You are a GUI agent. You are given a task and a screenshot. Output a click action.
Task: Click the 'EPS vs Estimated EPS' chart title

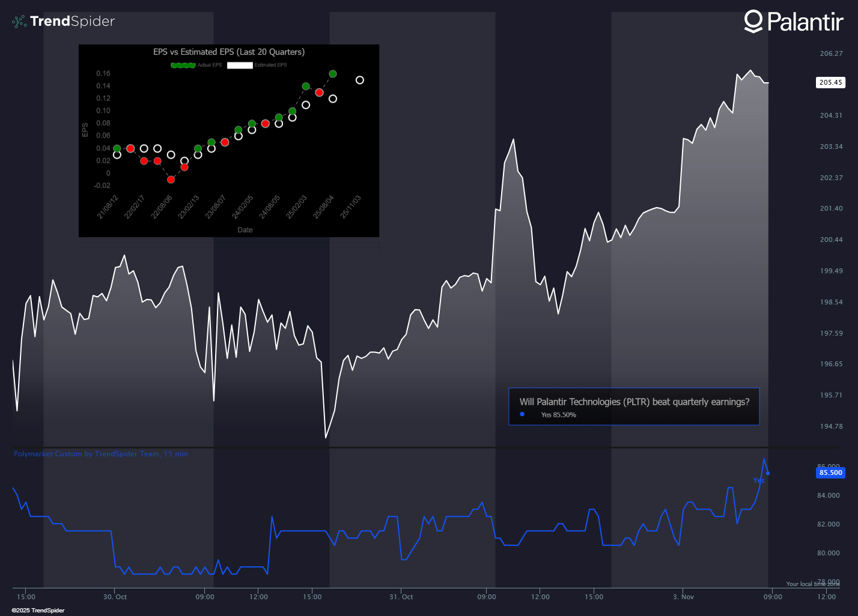pos(229,52)
